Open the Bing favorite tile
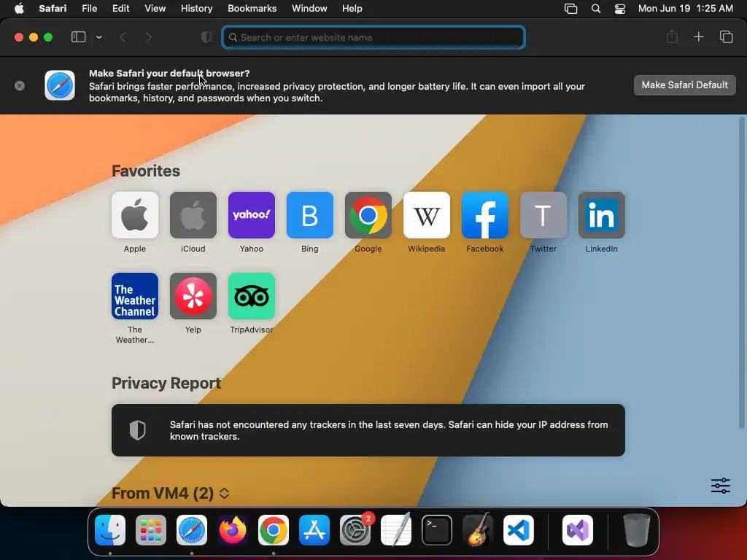747x560 pixels. [309, 215]
